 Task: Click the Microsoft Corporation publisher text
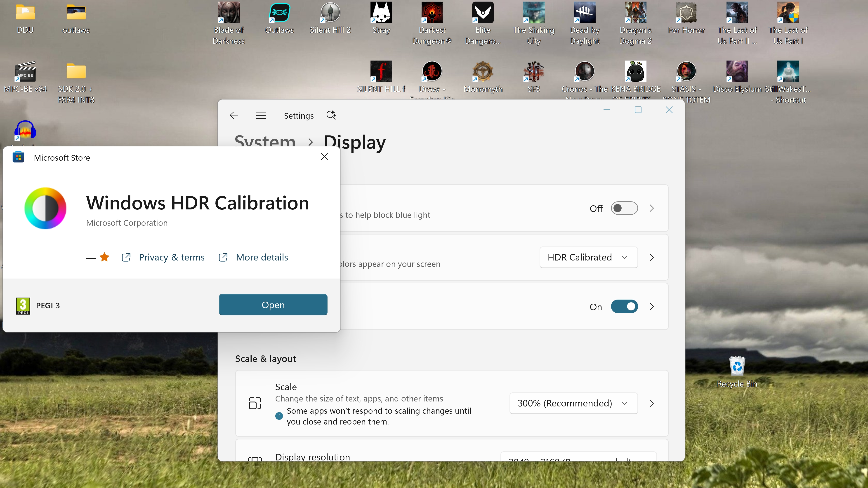127,223
